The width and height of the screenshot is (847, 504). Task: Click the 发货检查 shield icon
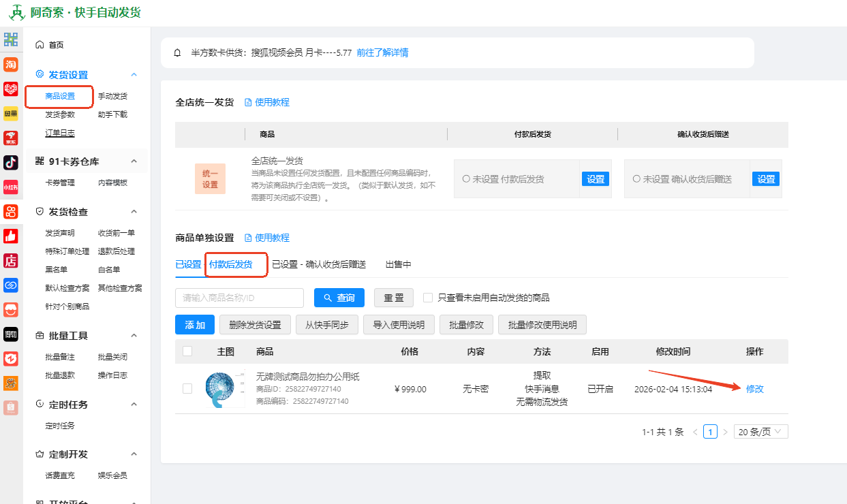[40, 212]
